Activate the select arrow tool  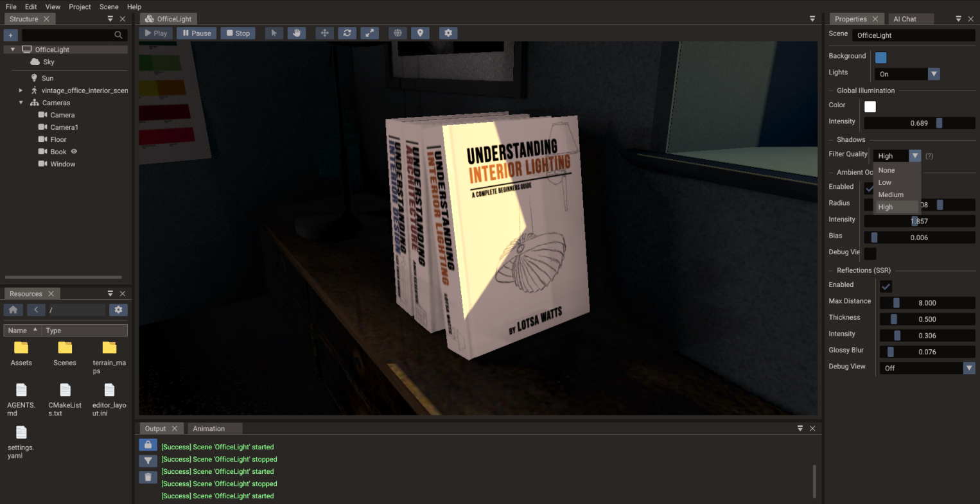[x=274, y=33]
